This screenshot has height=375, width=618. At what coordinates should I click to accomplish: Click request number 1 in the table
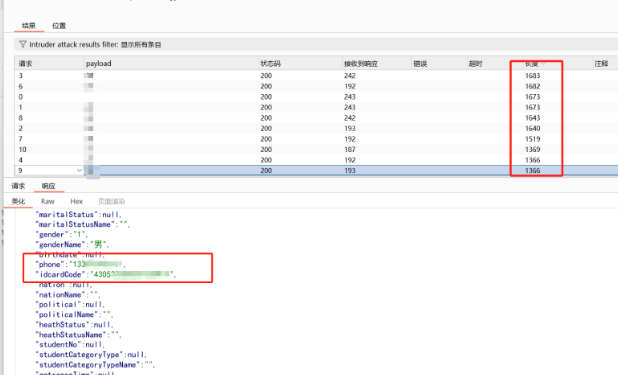20,107
